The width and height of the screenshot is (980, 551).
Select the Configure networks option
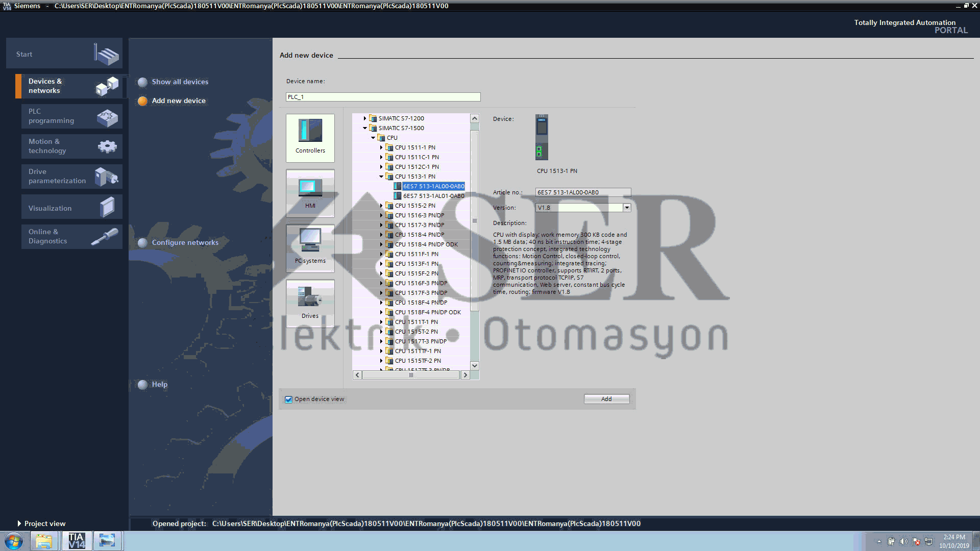point(185,242)
